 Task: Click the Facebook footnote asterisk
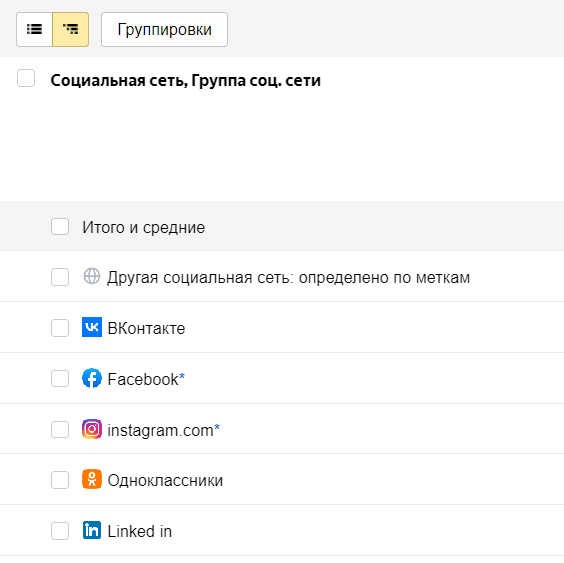182,377
